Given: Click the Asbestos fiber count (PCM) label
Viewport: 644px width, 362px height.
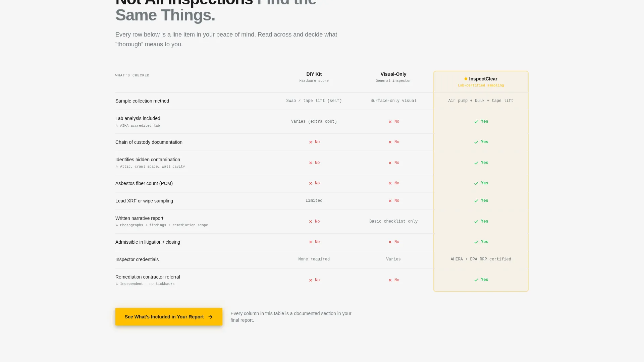Looking at the screenshot, I should coord(144,183).
